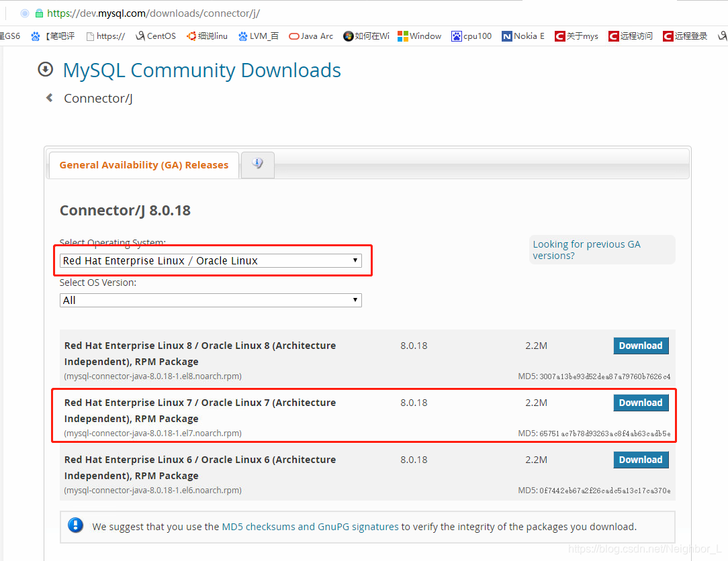Click MD5 hash of the el8 package
This screenshot has width=728, height=561.
coord(605,376)
